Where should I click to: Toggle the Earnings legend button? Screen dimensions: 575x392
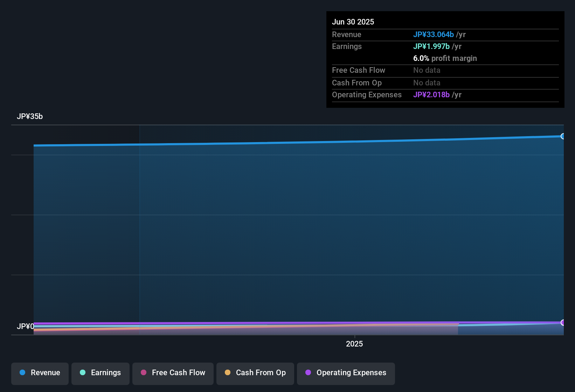[x=101, y=373]
